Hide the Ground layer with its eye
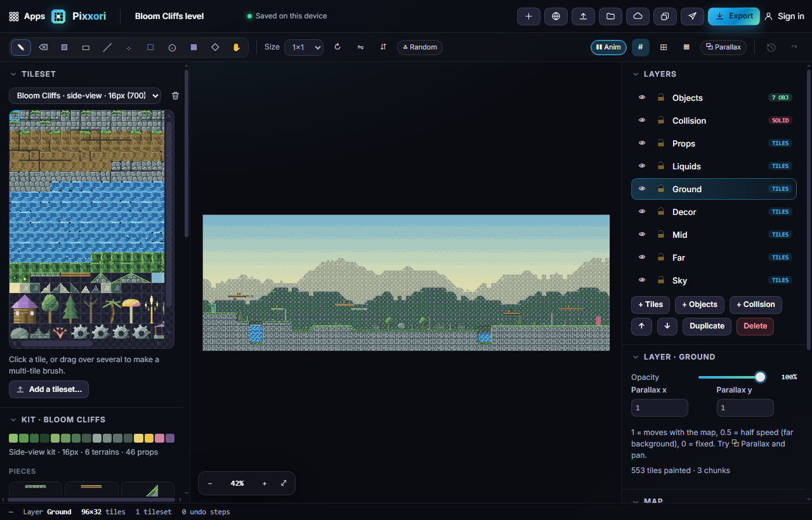This screenshot has width=812, height=520. point(642,189)
